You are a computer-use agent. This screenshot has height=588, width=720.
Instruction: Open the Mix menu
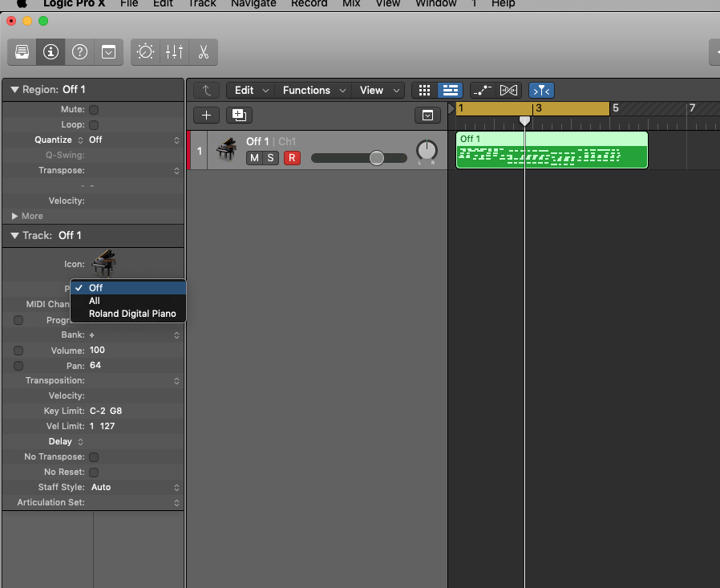[351, 4]
